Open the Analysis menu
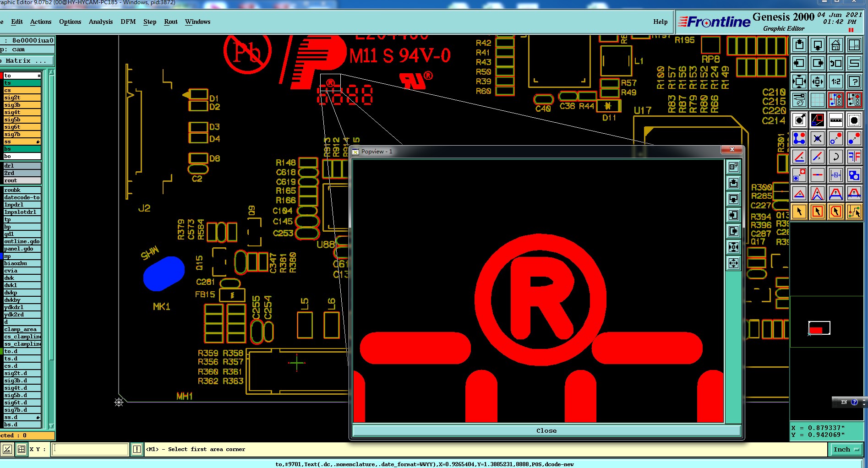Image resolution: width=868 pixels, height=468 pixels. pos(101,22)
